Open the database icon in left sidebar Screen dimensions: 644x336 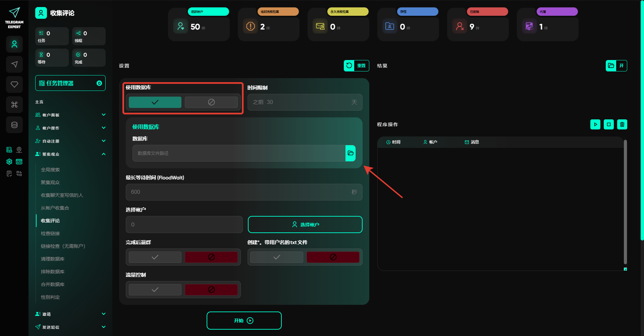click(x=14, y=125)
